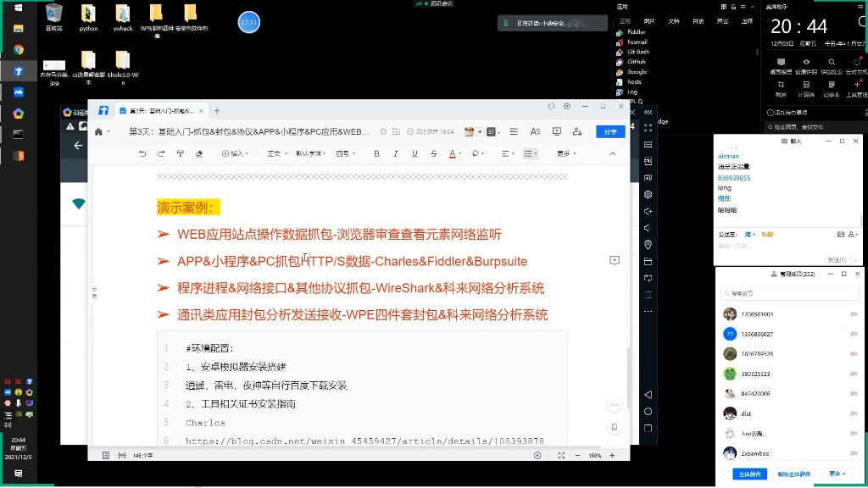Click the 添加待办事项 add to-do entry

click(x=787, y=113)
